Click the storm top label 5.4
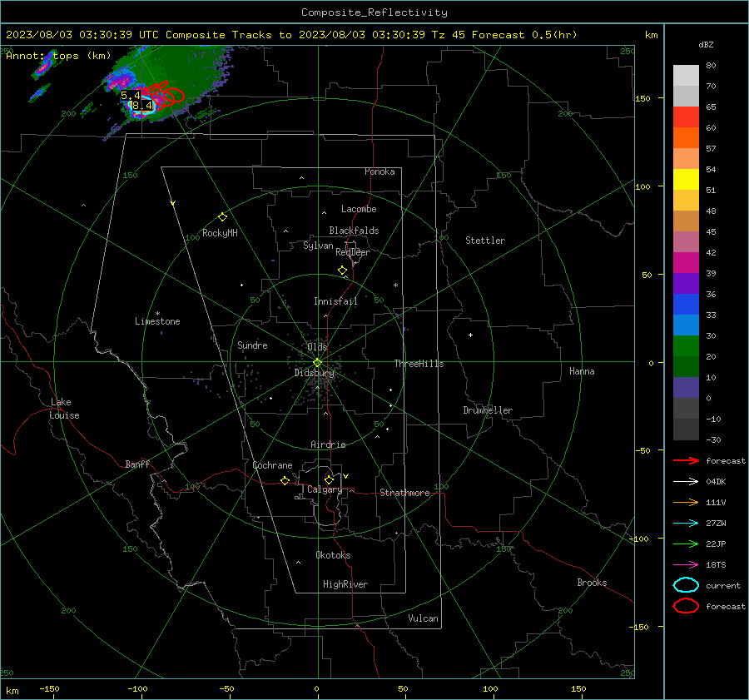749x700 pixels. tap(131, 95)
